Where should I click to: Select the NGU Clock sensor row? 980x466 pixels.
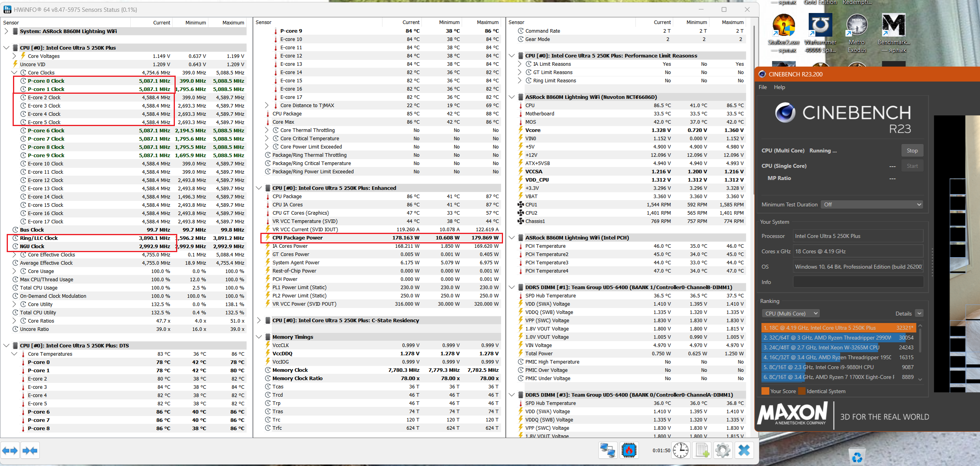(x=128, y=247)
